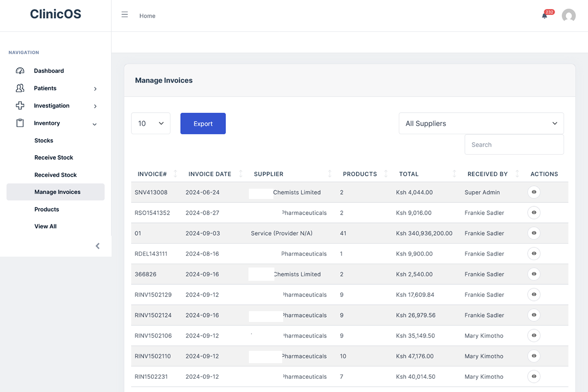Go to Home in the top menu
Image resolution: width=588 pixels, height=392 pixels.
coord(147,16)
